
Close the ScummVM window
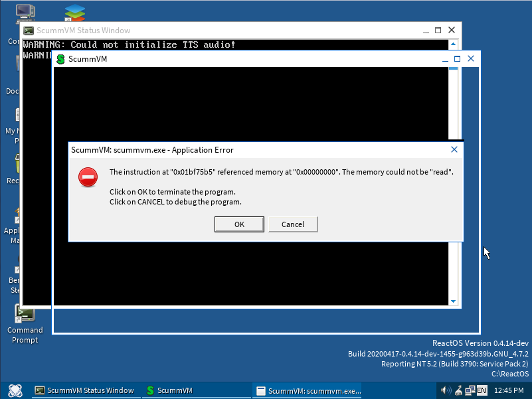[471, 58]
